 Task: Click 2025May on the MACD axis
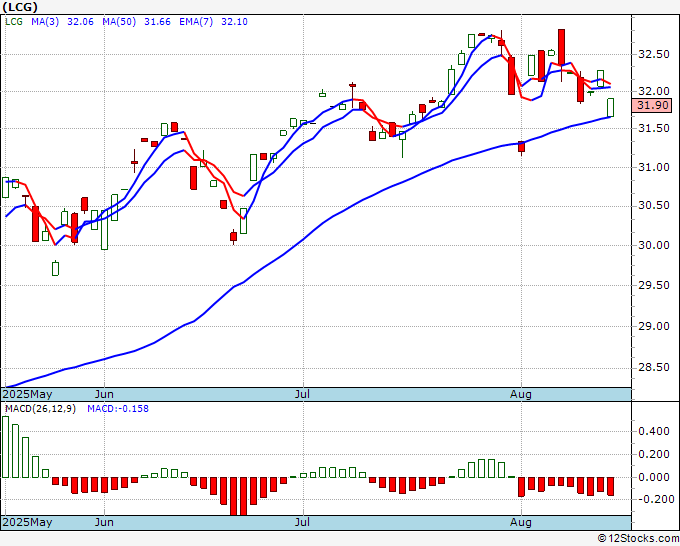click(x=28, y=522)
